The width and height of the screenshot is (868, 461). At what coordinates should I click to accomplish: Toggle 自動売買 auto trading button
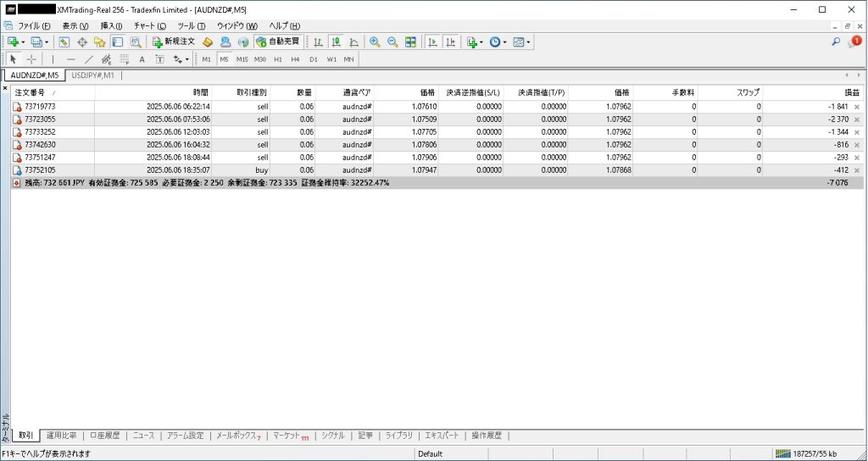277,42
